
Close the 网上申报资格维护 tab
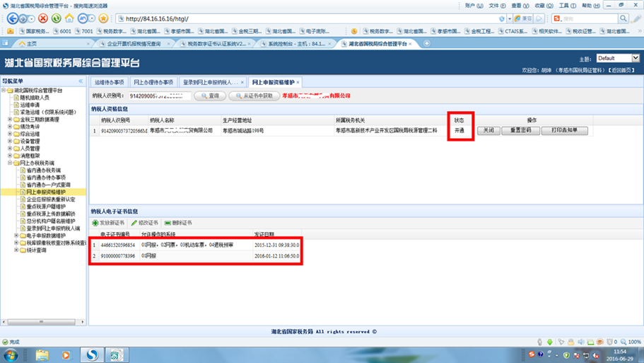click(x=298, y=82)
